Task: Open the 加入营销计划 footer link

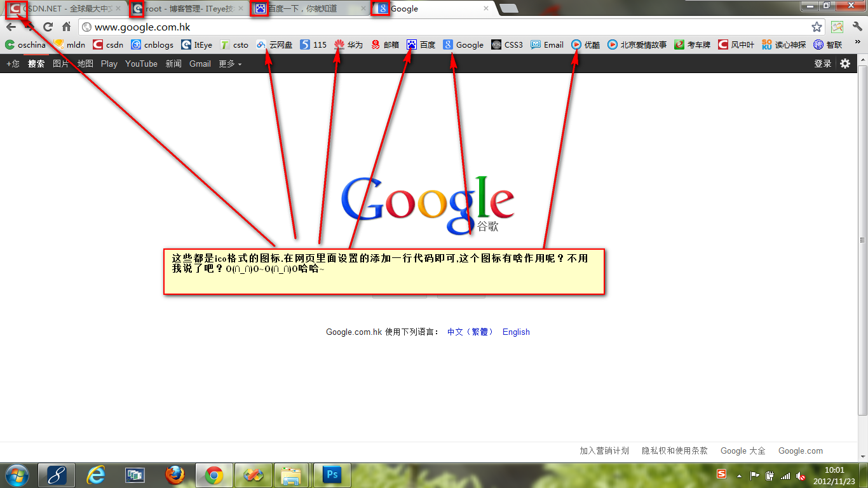Action: point(604,451)
